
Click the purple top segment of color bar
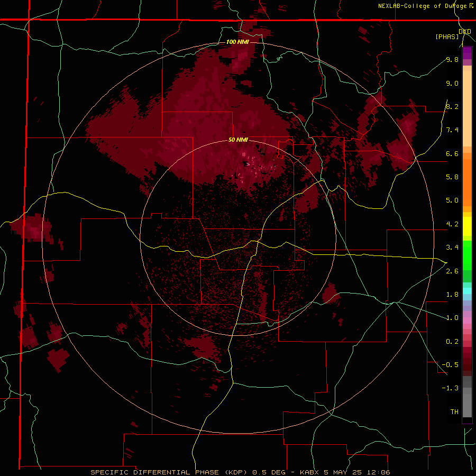coord(467,53)
